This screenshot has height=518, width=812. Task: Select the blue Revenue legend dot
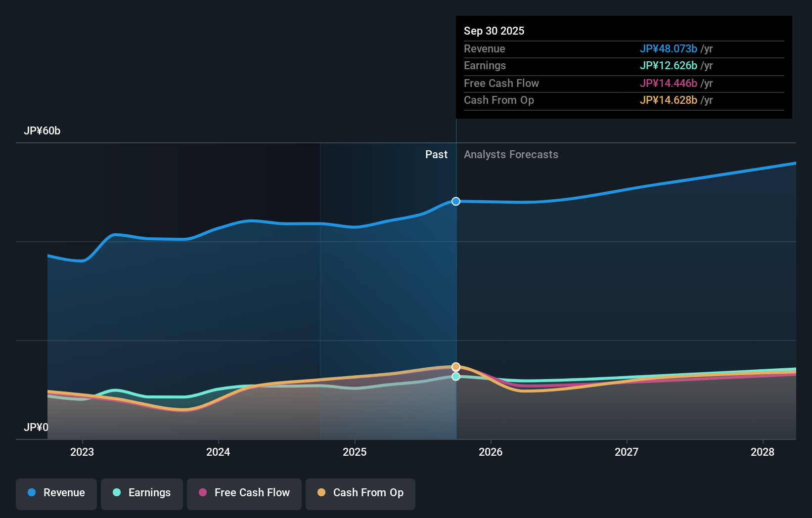pyautogui.click(x=33, y=493)
